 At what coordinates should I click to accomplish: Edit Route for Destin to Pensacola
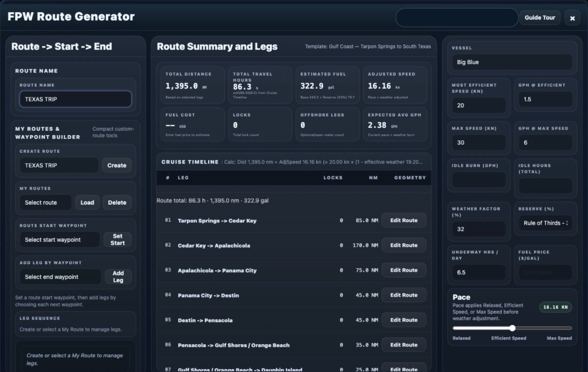point(404,320)
